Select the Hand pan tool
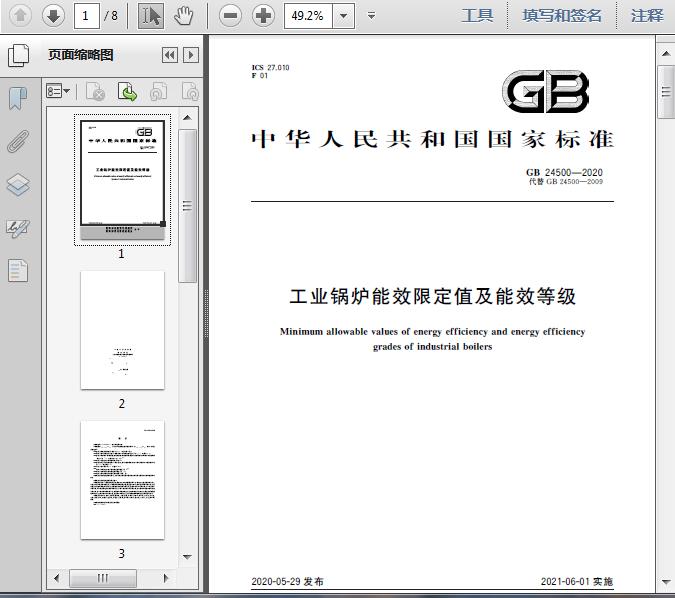 184,16
